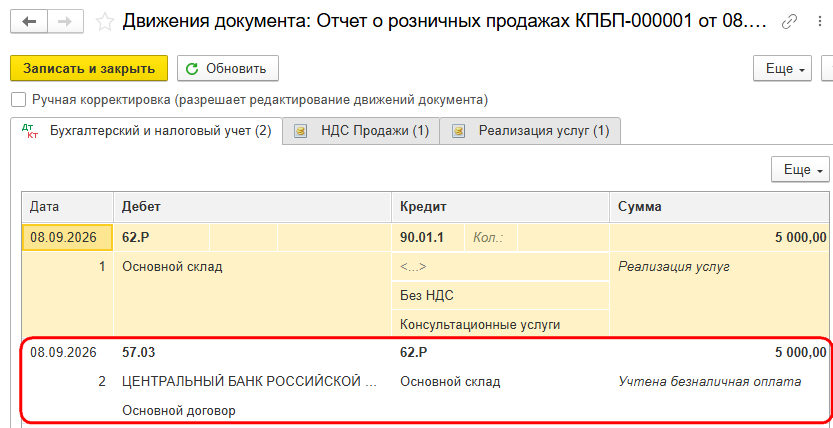Click the Реализация услуг description text
The width and height of the screenshot is (833, 428).
pyautogui.click(x=674, y=267)
